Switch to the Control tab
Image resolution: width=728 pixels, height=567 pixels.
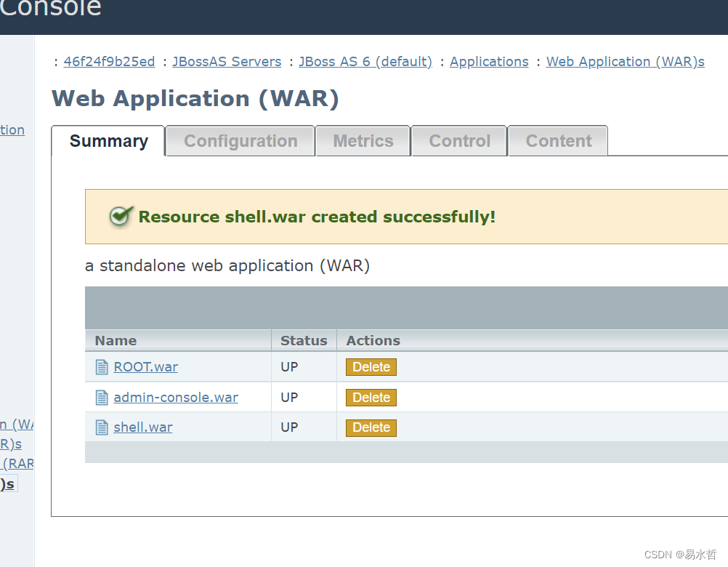pyautogui.click(x=459, y=141)
